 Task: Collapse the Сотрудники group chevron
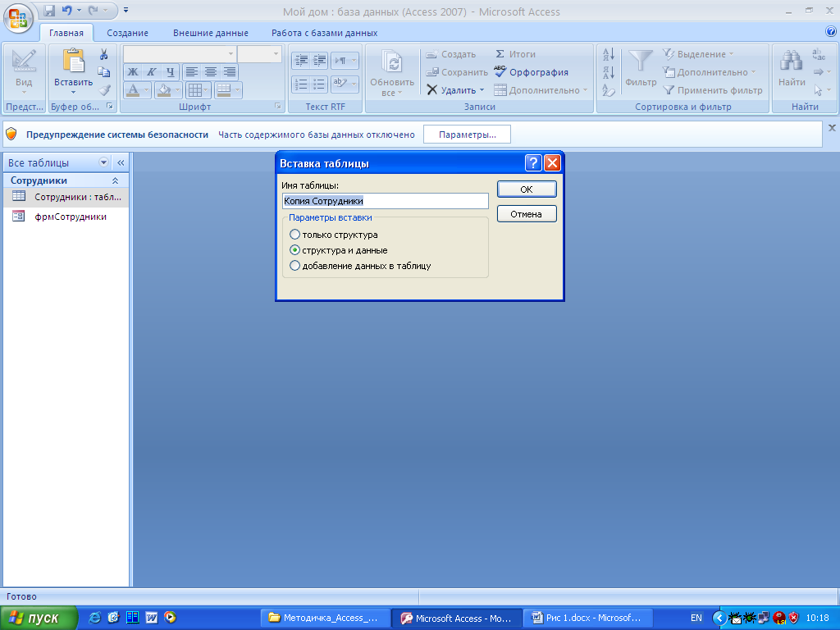(115, 180)
